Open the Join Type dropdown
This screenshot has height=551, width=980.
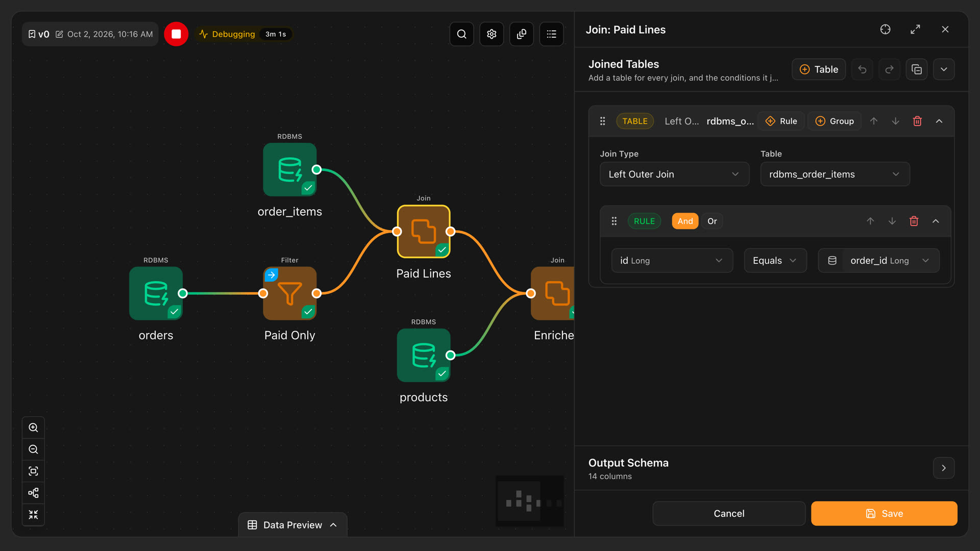pyautogui.click(x=674, y=174)
